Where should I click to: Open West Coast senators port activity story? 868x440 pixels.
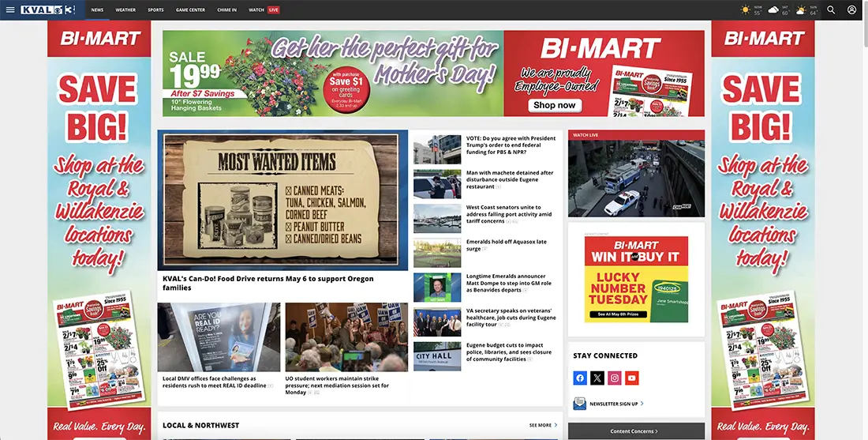[x=508, y=214]
